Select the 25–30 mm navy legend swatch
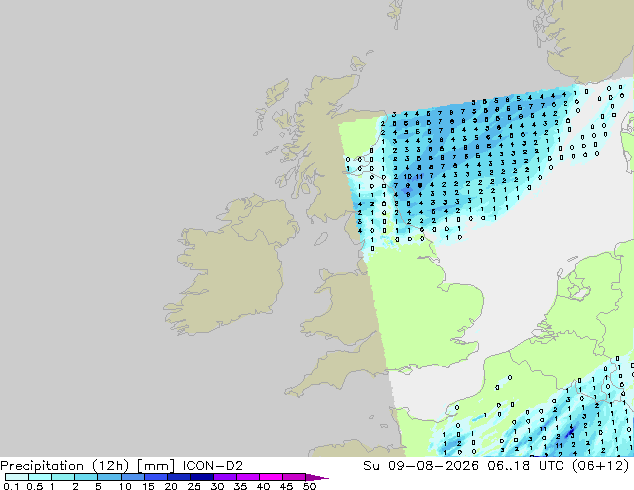This screenshot has height=490, width=634. pos(201,477)
